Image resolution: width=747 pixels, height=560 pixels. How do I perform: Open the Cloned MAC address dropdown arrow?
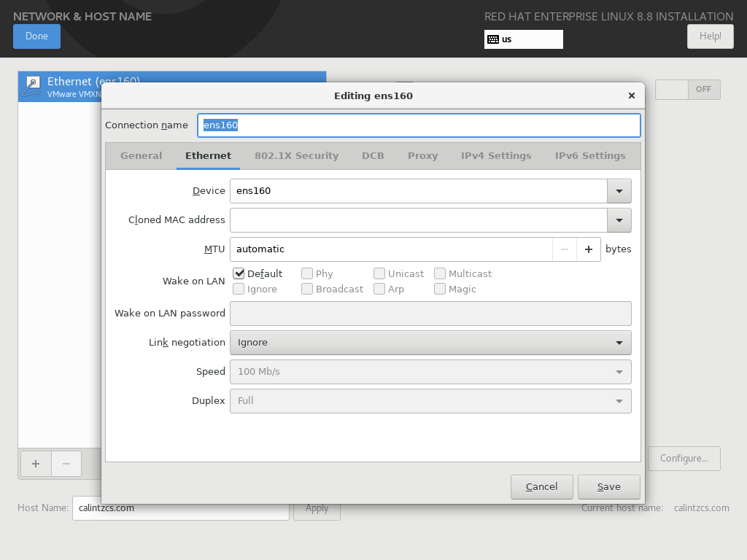pyautogui.click(x=619, y=220)
